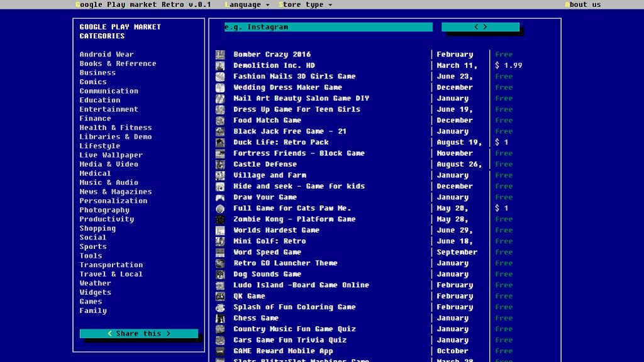Click the Bomber Crazy 2016 app icon
Viewport: 644px width, 362px height.
pyautogui.click(x=220, y=55)
